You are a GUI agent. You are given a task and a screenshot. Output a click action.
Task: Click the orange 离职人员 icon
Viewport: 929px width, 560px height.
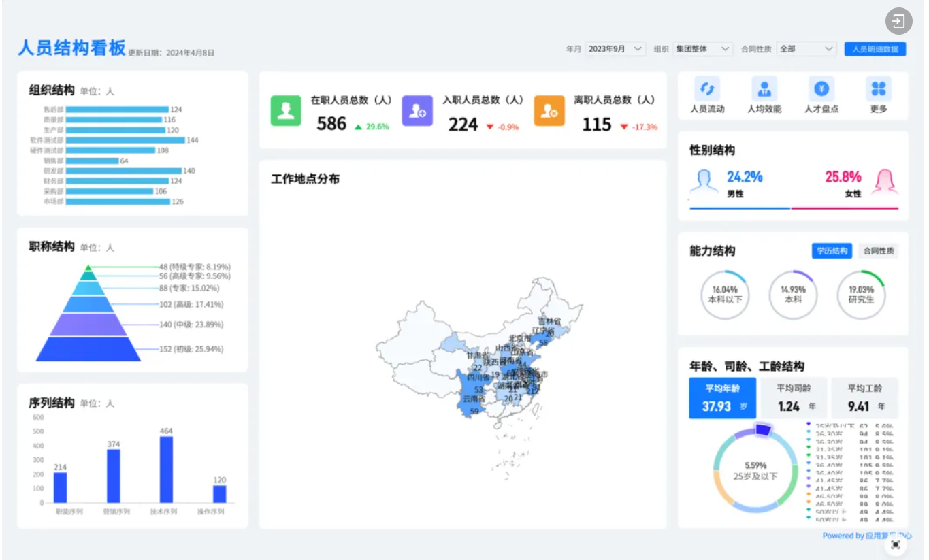coord(549,111)
